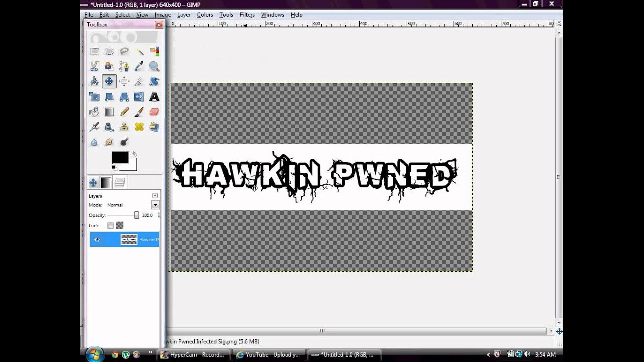Image resolution: width=644 pixels, height=362 pixels.
Task: Select the Ellipse Select tool
Action: coord(109,51)
